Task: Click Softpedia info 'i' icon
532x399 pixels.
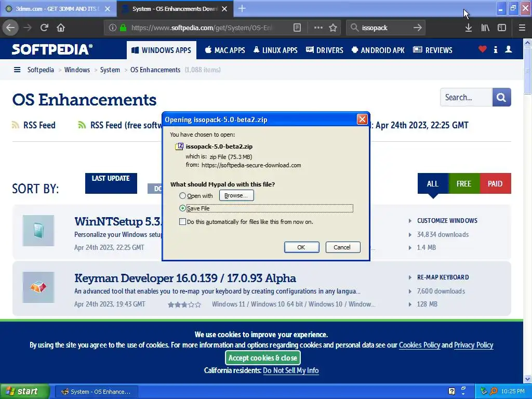Action: point(496,49)
